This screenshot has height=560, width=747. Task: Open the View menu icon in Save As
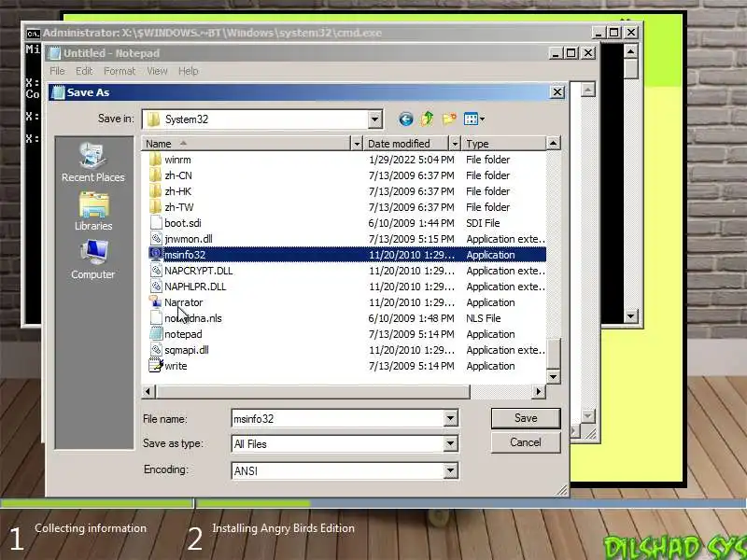(474, 119)
